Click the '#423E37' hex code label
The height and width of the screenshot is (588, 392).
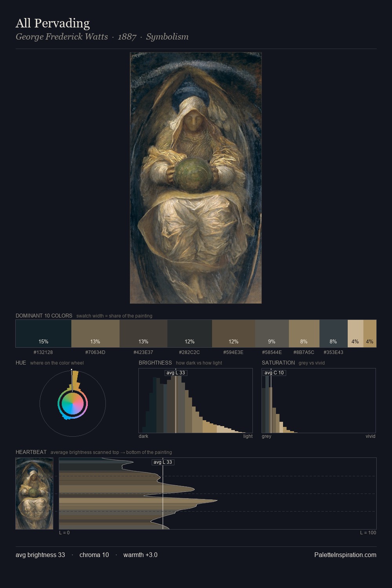[143, 352]
